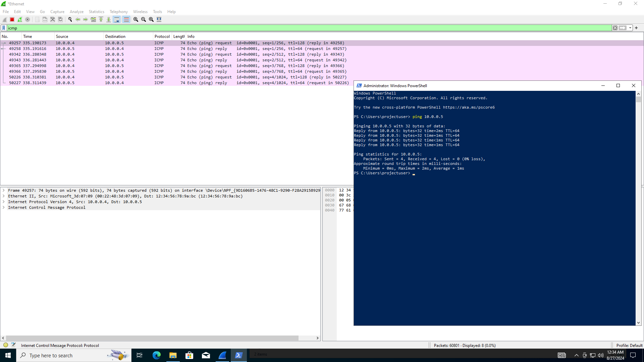The width and height of the screenshot is (644, 362).
Task: Zoom in on the packet list
Action: [136, 19]
